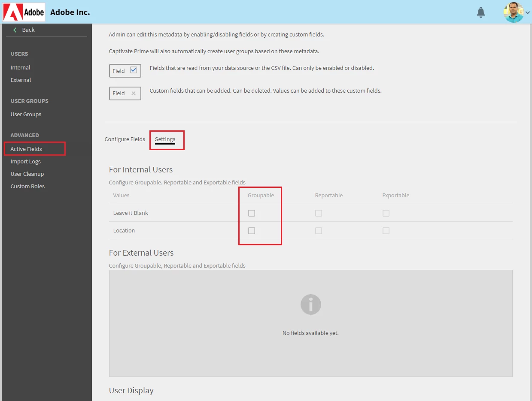This screenshot has height=401, width=532.
Task: Open the user profile avatar menu
Action: (x=514, y=12)
